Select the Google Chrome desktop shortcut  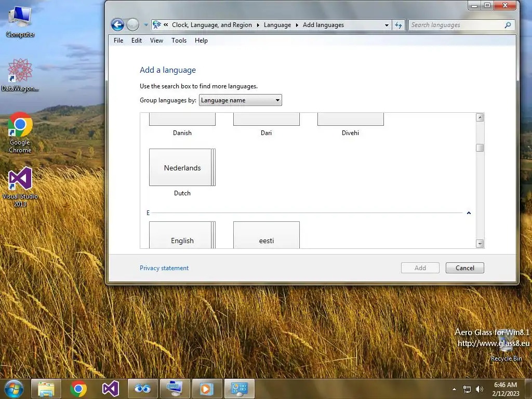click(20, 132)
